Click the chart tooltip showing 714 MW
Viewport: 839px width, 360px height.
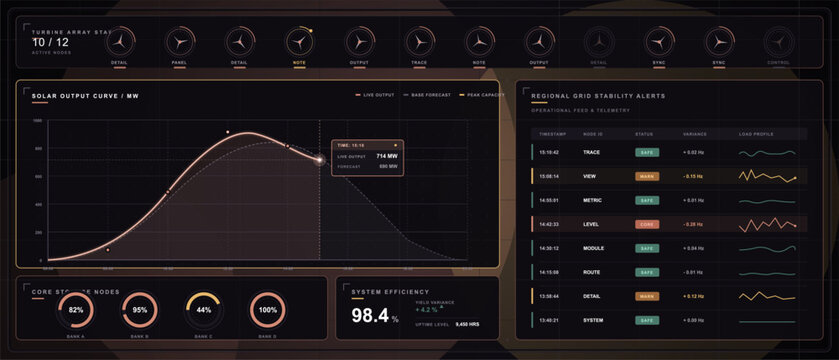(x=368, y=158)
